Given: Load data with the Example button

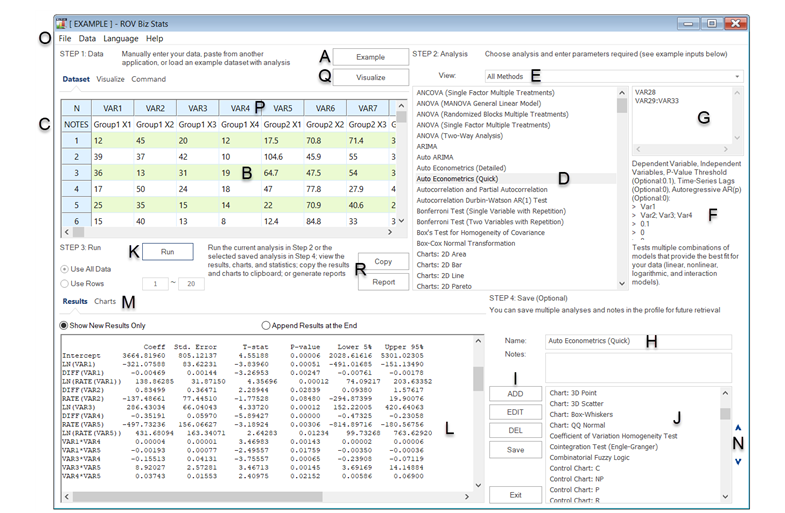Looking at the screenshot, I should [x=370, y=57].
